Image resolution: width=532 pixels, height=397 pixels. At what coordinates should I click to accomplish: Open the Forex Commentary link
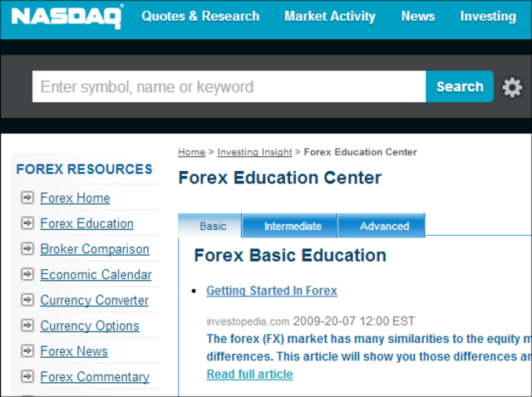coord(95,377)
